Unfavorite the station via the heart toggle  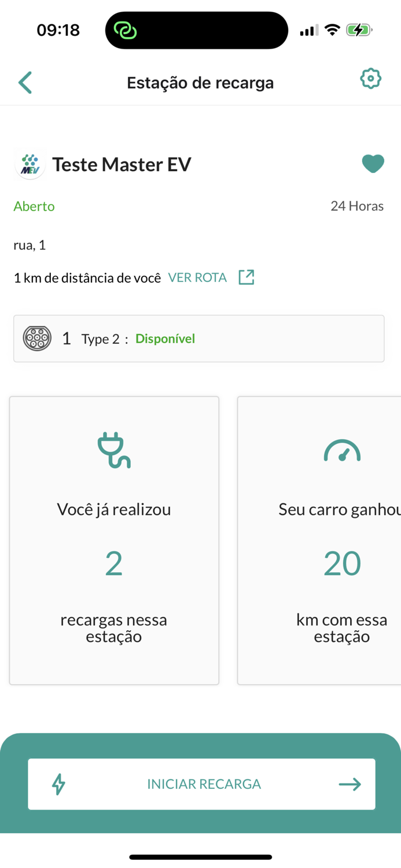coord(373,163)
